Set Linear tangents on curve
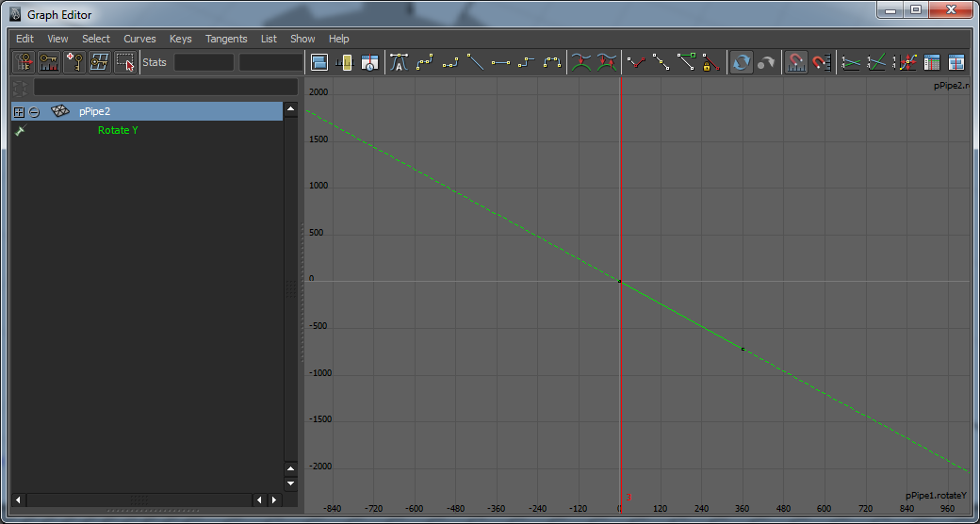 coord(476,63)
